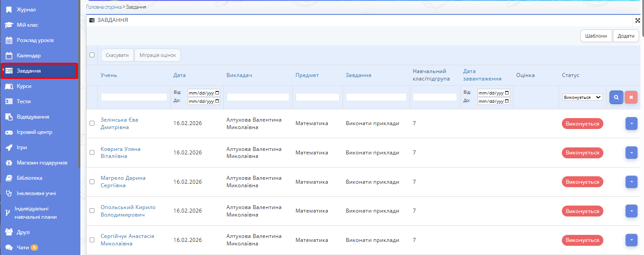Click the Інклюзивні учні stethoscope icon
Screen dimensions: 644x255
click(x=9, y=193)
